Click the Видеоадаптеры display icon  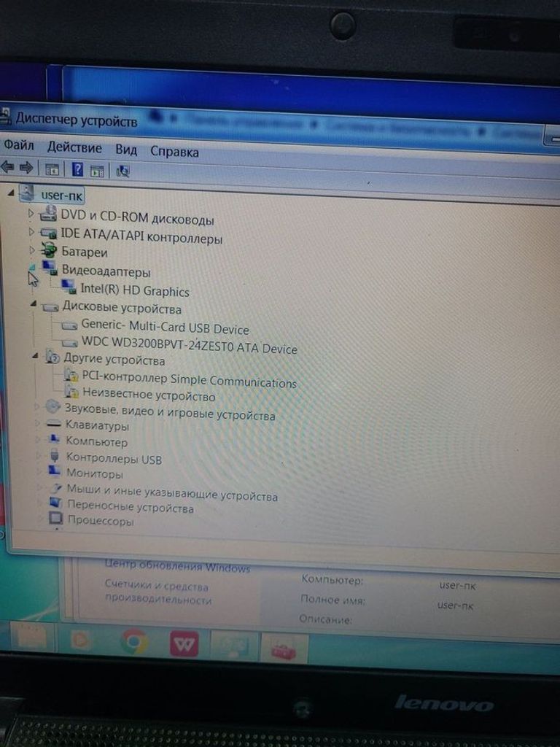pos(50,268)
